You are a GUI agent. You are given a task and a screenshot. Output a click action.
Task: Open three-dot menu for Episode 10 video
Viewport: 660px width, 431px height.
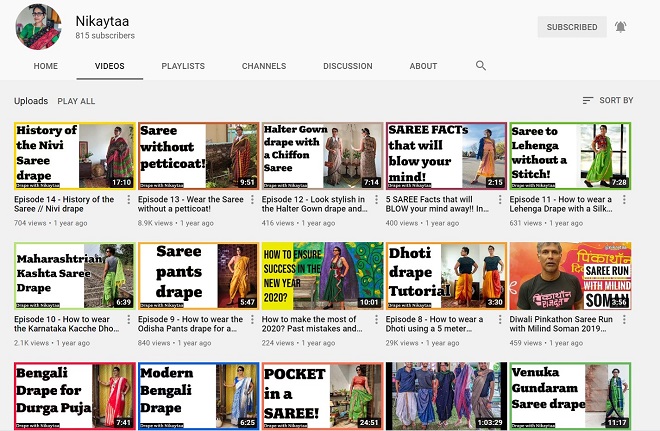pos(129,320)
